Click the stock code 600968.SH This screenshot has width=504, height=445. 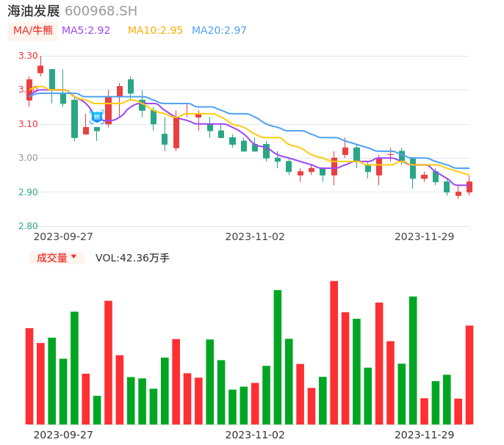pos(101,11)
